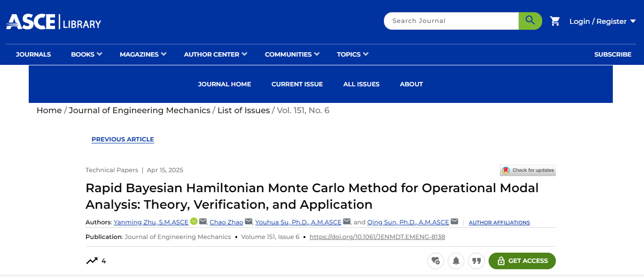Open the Login / Register dropdown
Viewport: 644px width, 278px height.
pos(602,21)
